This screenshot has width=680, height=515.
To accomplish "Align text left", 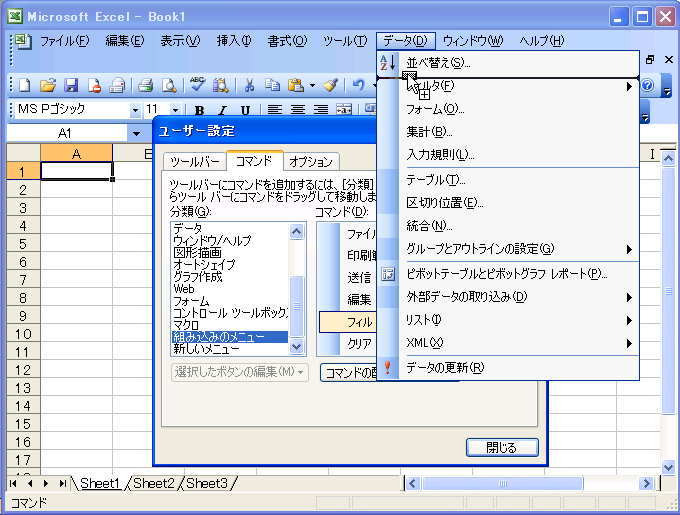I will point(275,110).
